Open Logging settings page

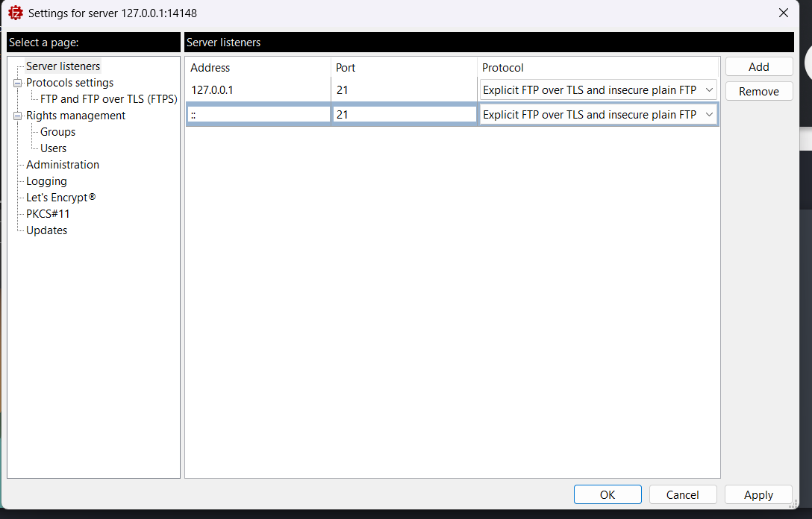[46, 181]
